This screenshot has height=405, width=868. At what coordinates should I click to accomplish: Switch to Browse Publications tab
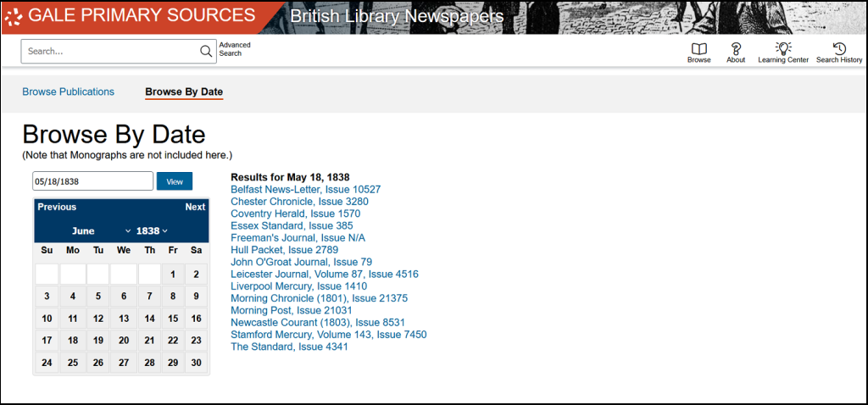coord(68,92)
